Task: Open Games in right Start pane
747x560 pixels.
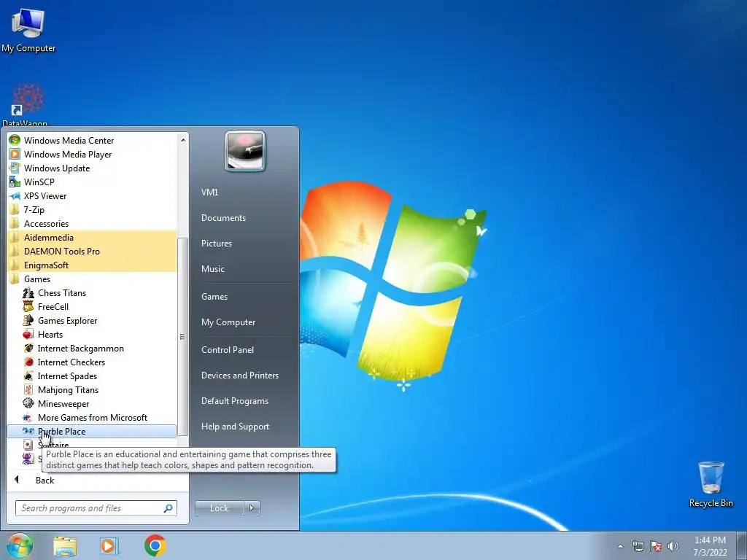Action: point(214,297)
